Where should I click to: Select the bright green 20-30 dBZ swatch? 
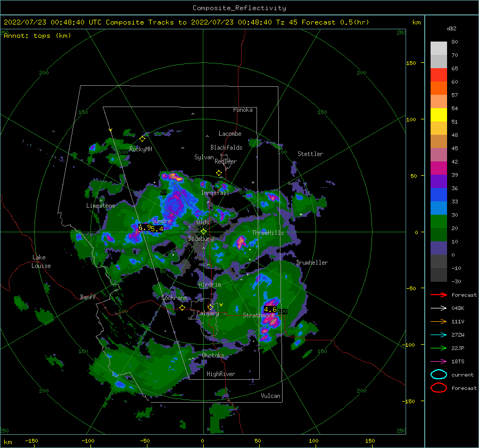click(439, 222)
